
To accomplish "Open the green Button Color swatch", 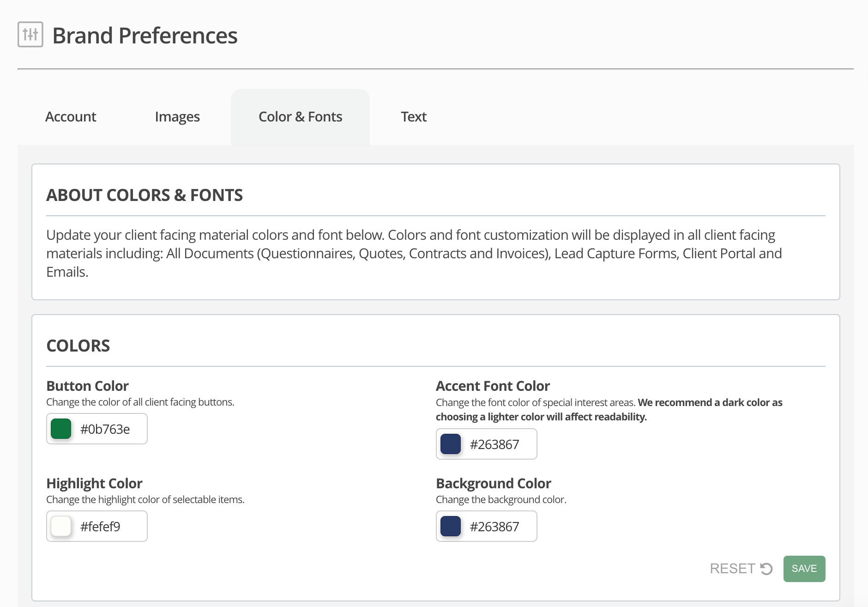I will coord(61,429).
